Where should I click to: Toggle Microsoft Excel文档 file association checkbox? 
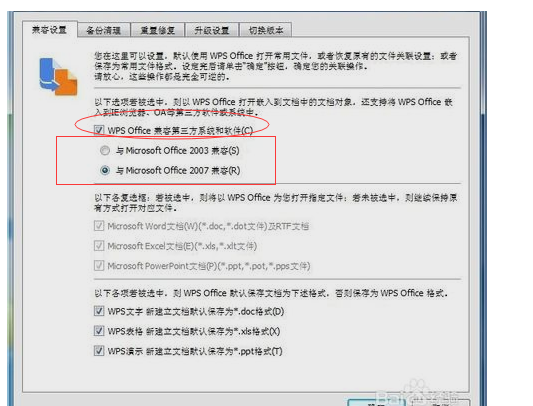[99, 246]
